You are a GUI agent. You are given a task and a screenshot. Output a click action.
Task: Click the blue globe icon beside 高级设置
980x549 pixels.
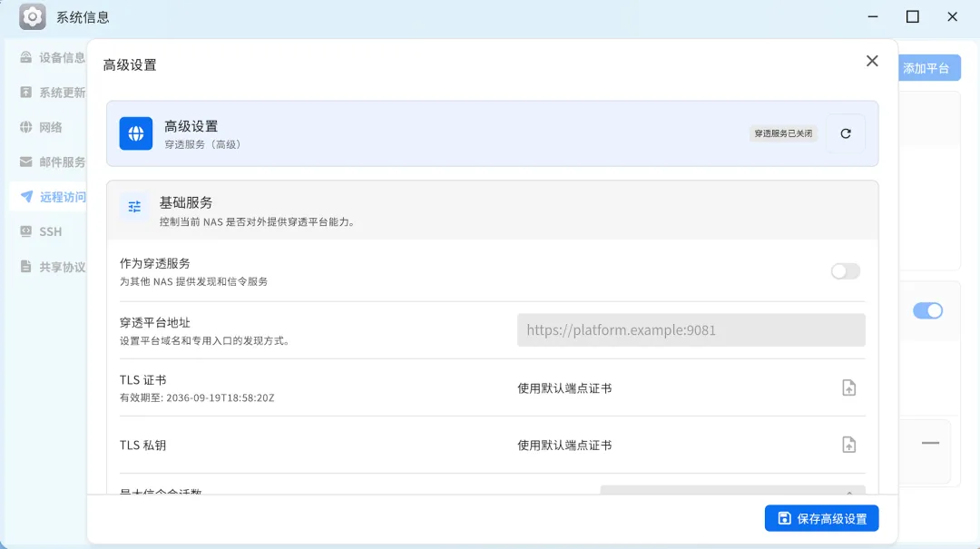click(x=135, y=133)
